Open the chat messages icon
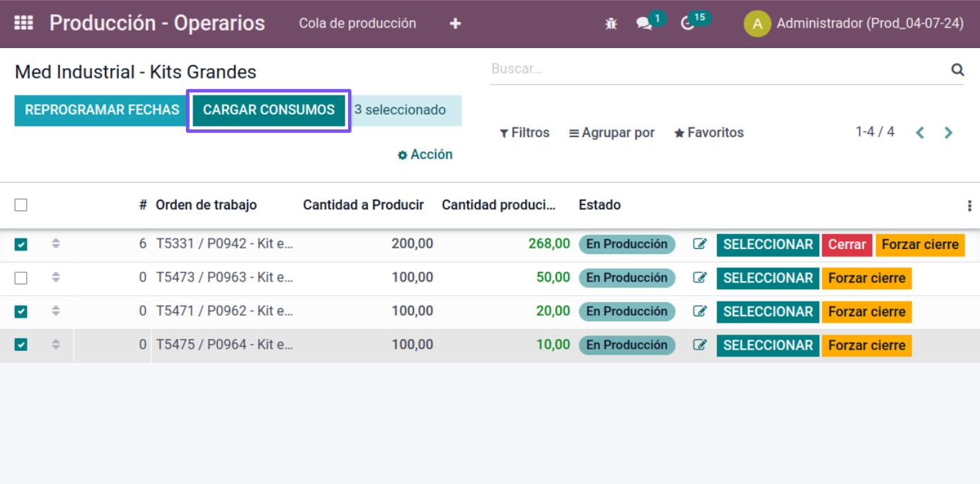The height and width of the screenshot is (484, 980). (644, 24)
